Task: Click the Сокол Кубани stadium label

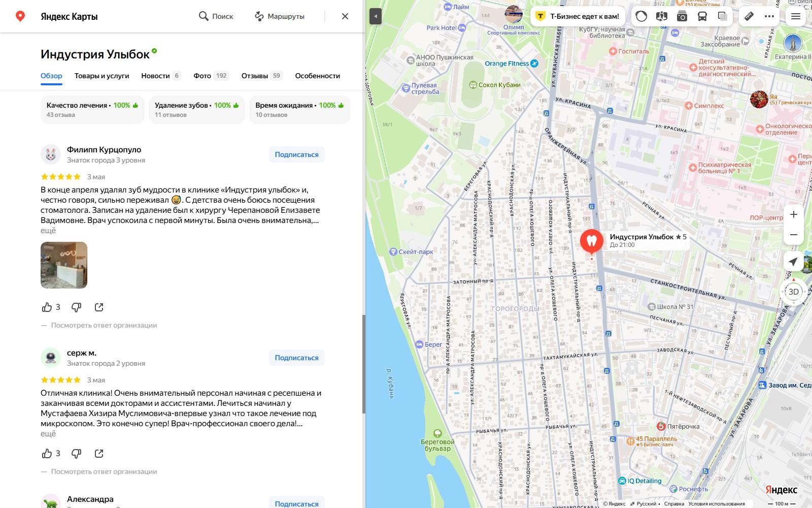Action: tap(495, 85)
